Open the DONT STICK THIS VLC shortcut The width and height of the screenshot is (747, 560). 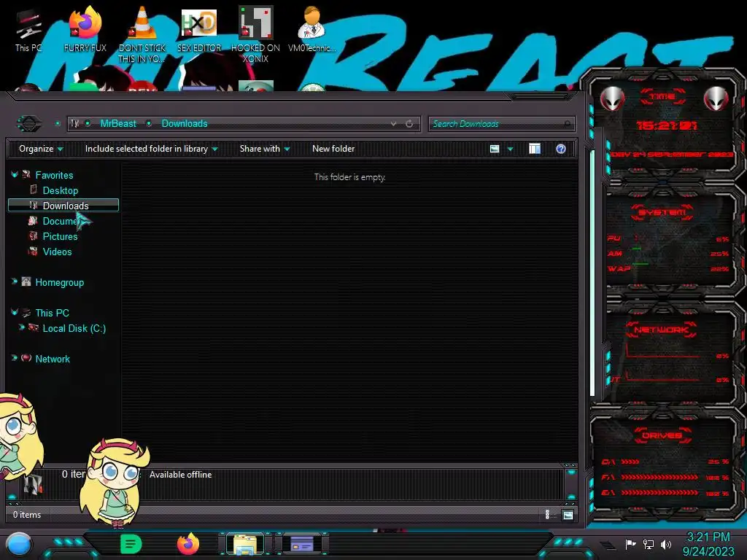pyautogui.click(x=142, y=34)
